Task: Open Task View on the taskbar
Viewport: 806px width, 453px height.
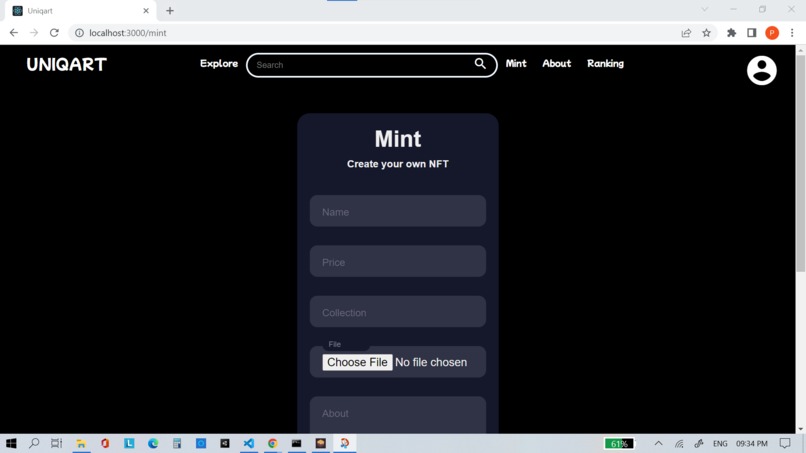Action: (x=57, y=443)
